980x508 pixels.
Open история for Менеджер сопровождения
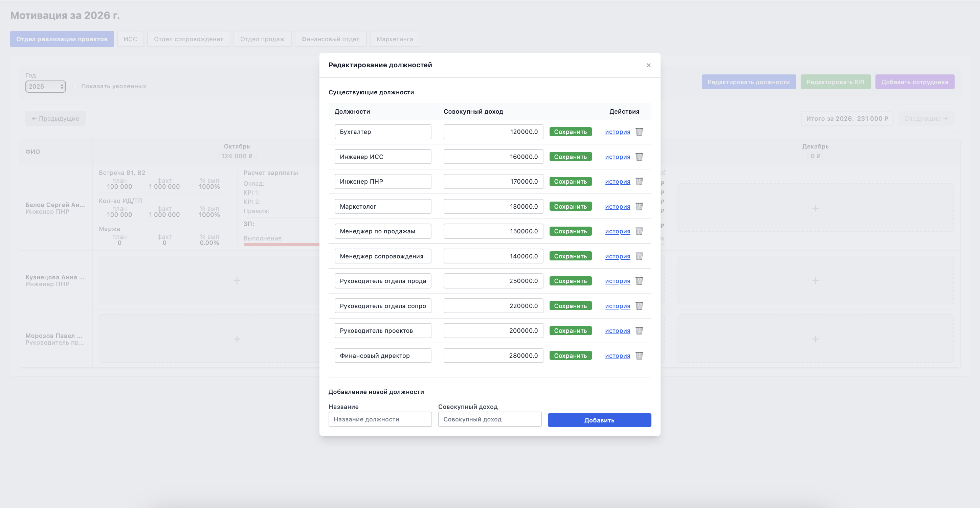click(618, 256)
